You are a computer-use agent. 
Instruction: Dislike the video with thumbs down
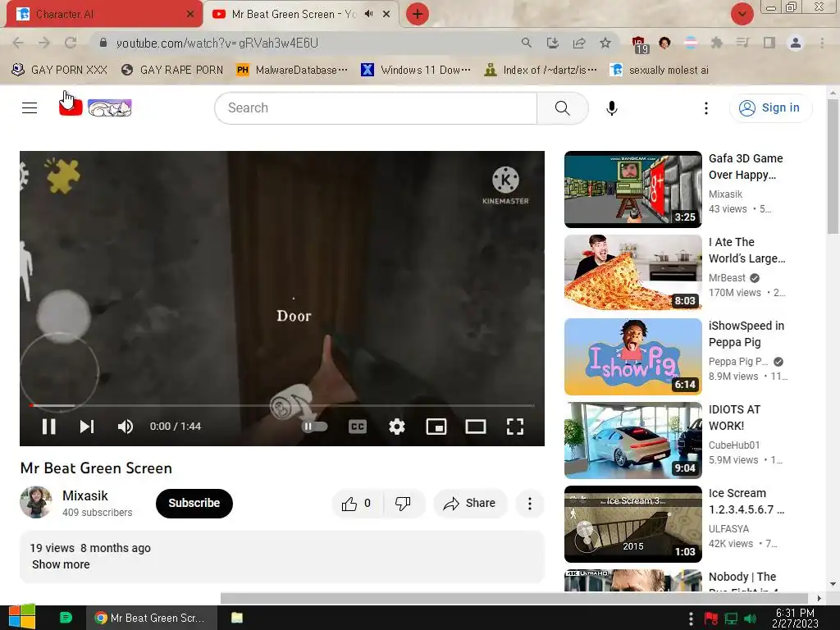point(404,504)
